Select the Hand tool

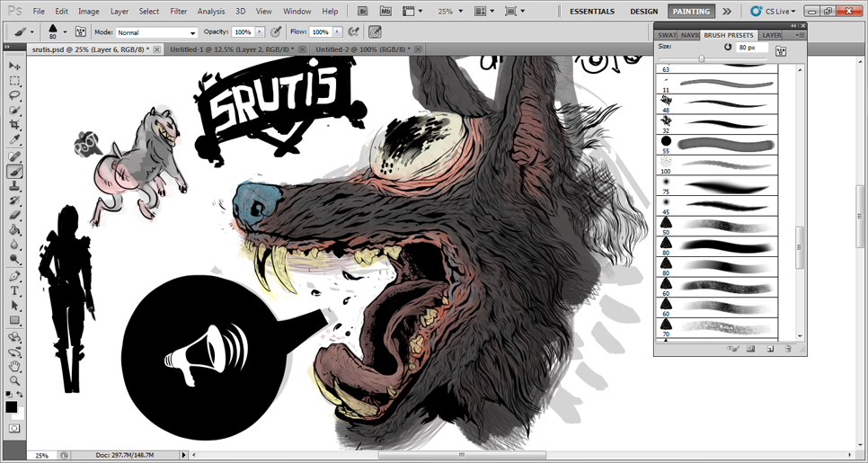(x=14, y=366)
